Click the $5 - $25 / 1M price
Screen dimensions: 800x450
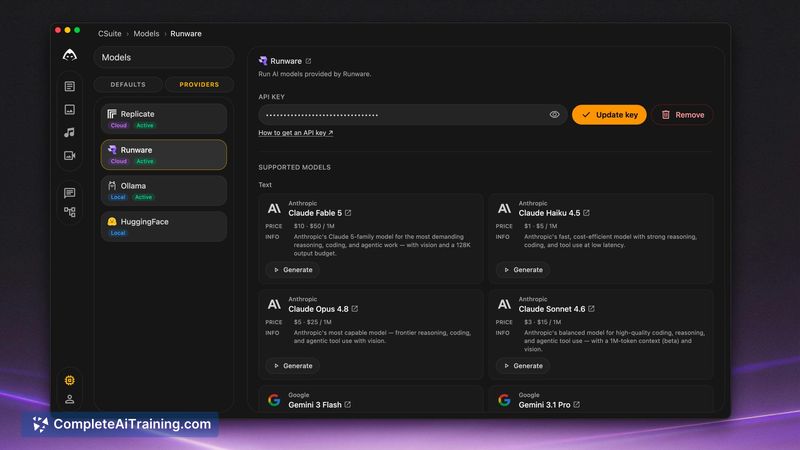[312, 322]
